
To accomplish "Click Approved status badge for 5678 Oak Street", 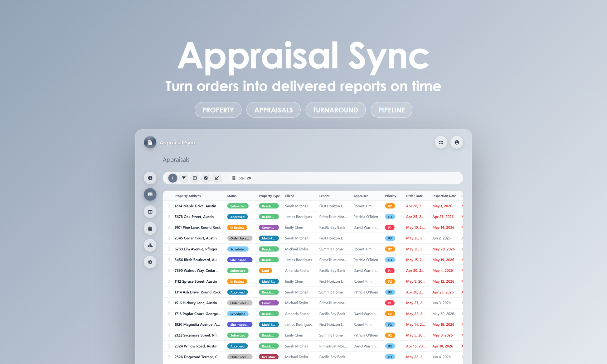I will (x=237, y=217).
